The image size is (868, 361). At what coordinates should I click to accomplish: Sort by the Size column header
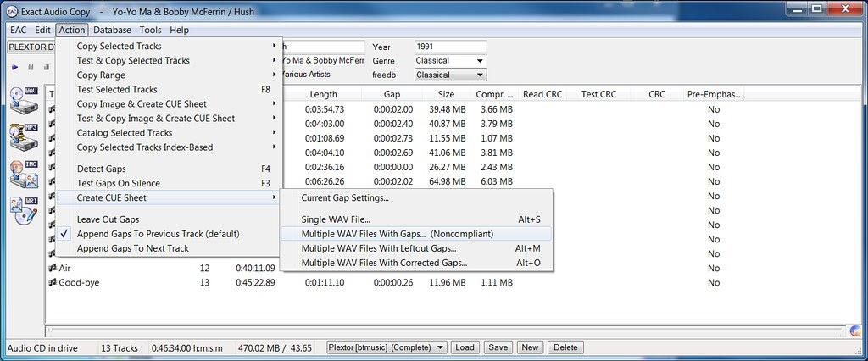[x=446, y=95]
